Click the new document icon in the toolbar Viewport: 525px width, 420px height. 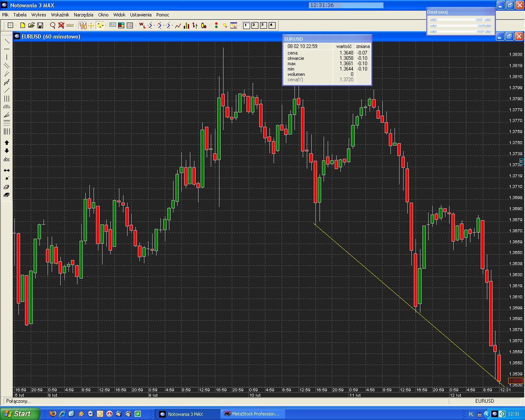23,25
